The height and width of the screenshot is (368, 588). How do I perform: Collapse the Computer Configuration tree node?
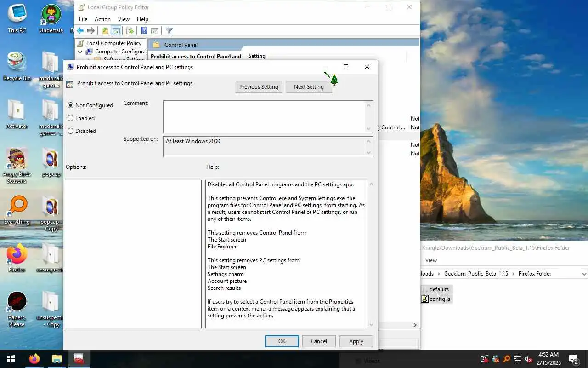80,52
